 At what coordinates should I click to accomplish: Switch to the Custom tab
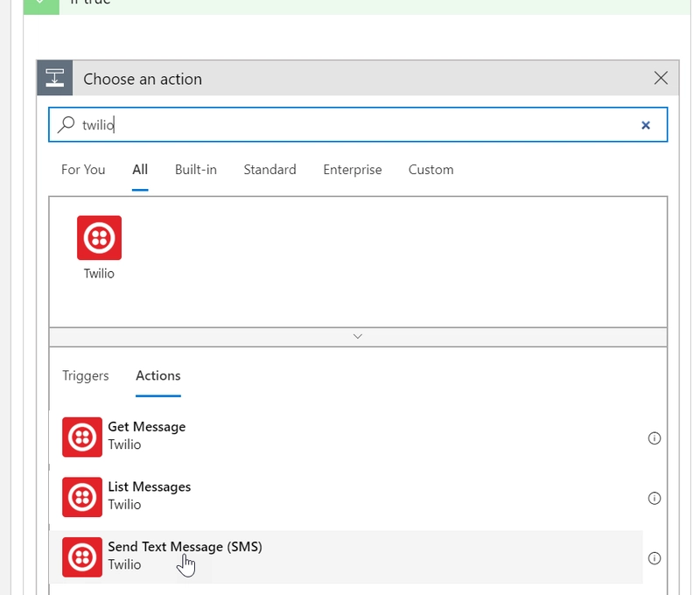430,170
